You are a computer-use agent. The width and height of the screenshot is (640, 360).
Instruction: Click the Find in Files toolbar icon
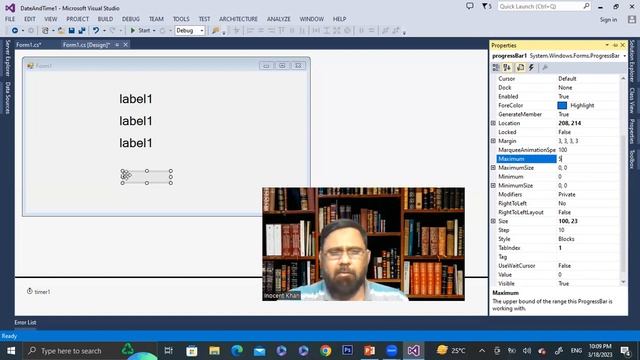tap(215, 31)
